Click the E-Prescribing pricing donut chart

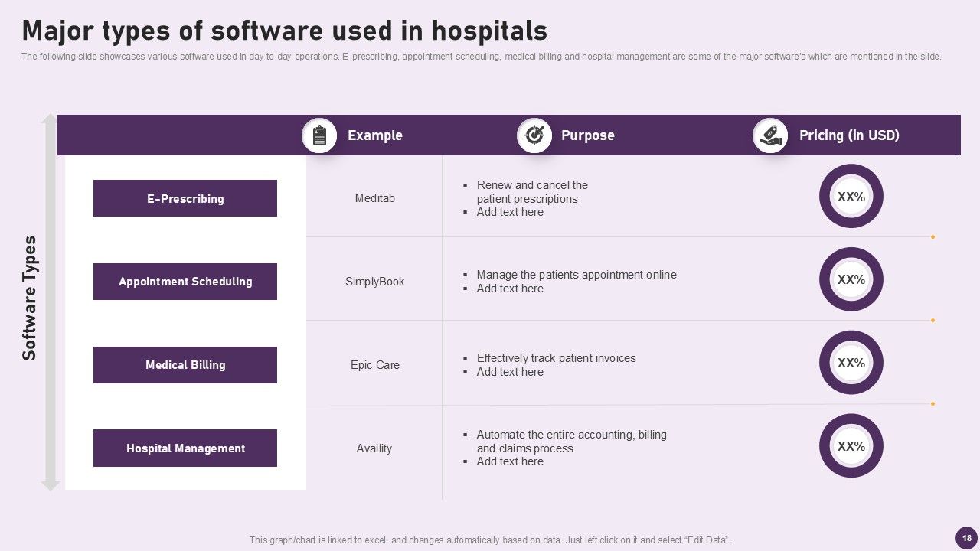(851, 197)
